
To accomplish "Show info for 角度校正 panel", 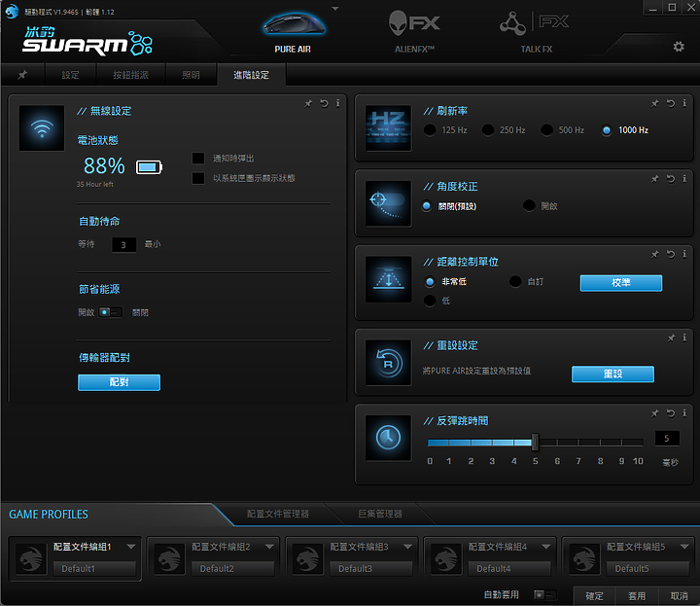I will (x=684, y=179).
